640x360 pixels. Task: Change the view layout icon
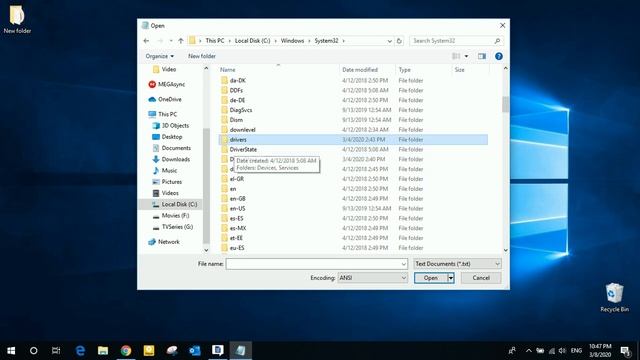tap(456, 56)
